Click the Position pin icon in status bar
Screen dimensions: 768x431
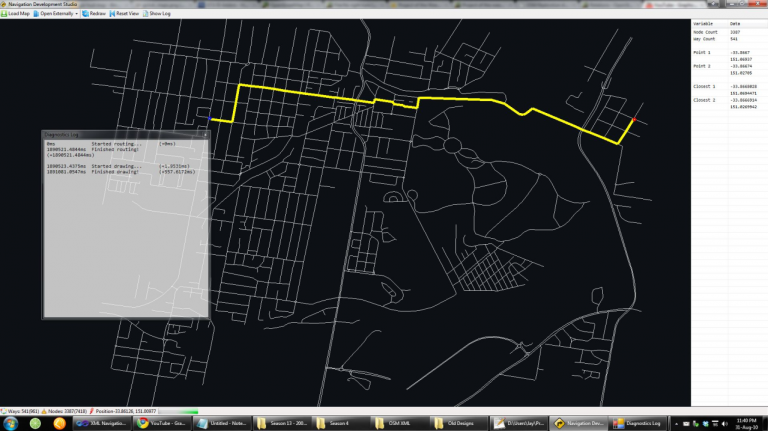92,411
